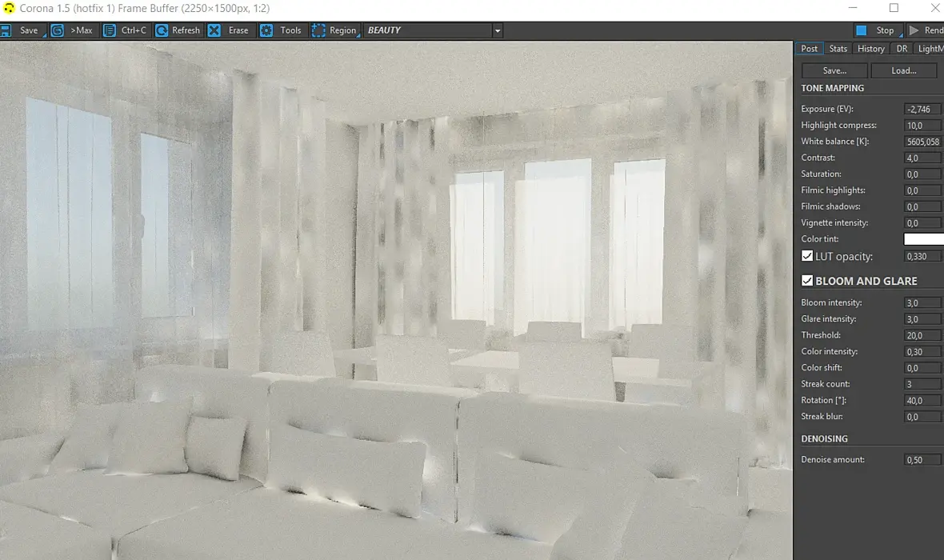Select the Region selection icon
Viewport: 944px width, 560px height.
318,30
